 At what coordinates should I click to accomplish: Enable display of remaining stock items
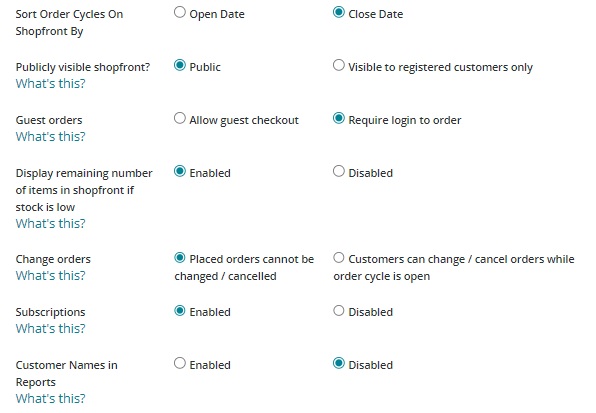180,171
